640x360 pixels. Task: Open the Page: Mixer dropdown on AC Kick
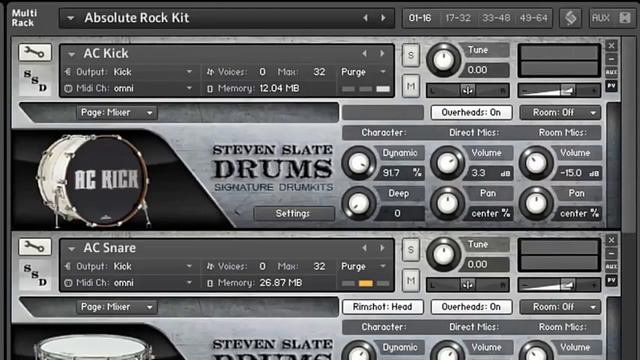117,112
